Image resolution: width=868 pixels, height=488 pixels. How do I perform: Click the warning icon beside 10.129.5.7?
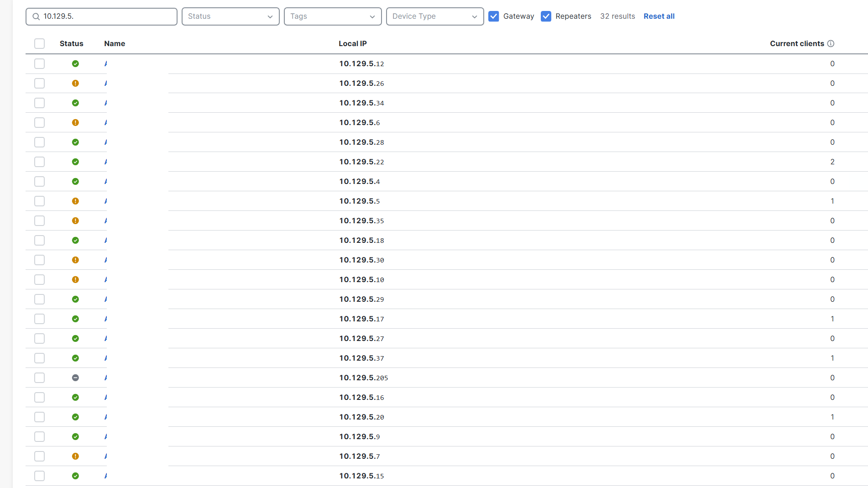click(75, 456)
